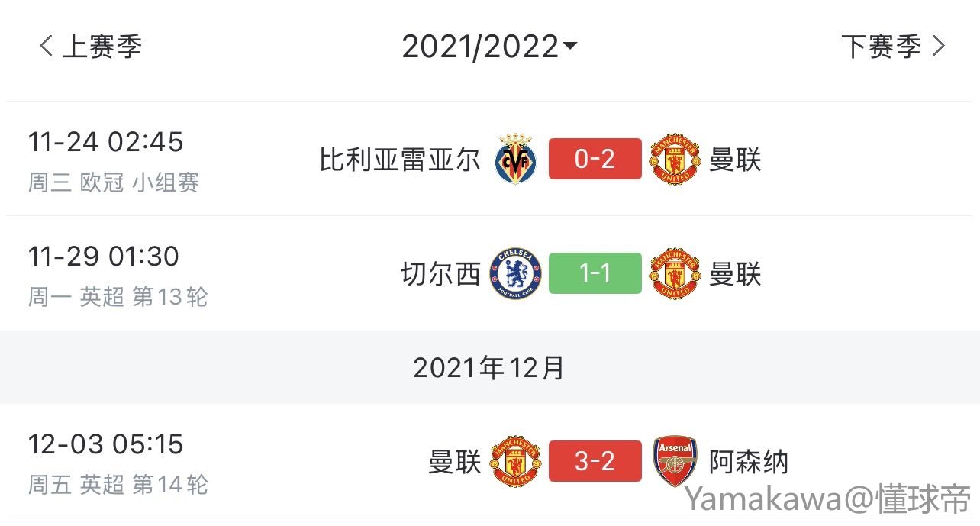Click Manchester United crest in Villarreal match
Screen dimensions: 980x526
[x=675, y=160]
